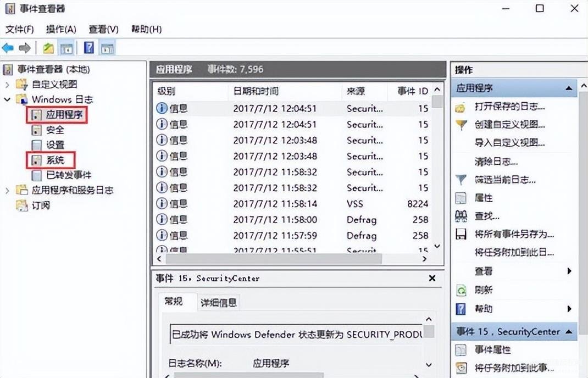Toggle the Show/Hide Console Tree icon
The image size is (588, 378).
(66, 48)
